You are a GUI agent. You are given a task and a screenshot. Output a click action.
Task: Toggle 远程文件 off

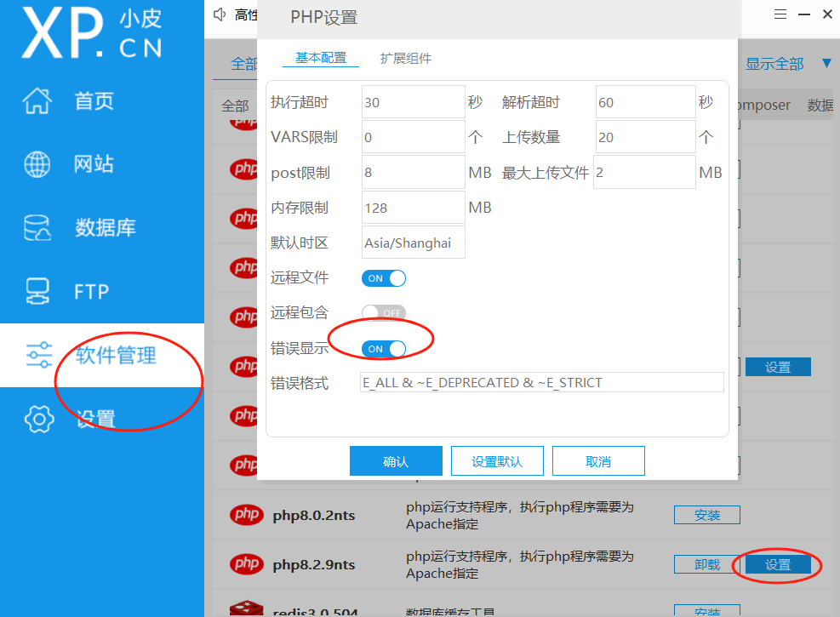point(384,277)
